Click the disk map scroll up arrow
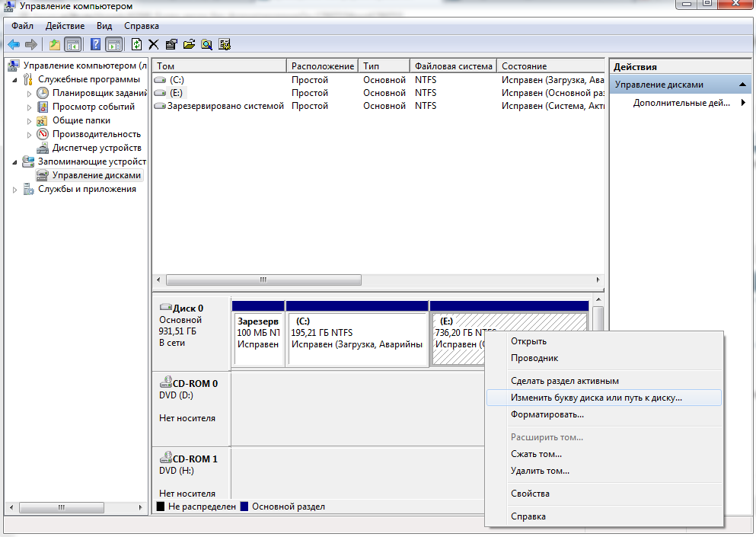 tap(598, 299)
